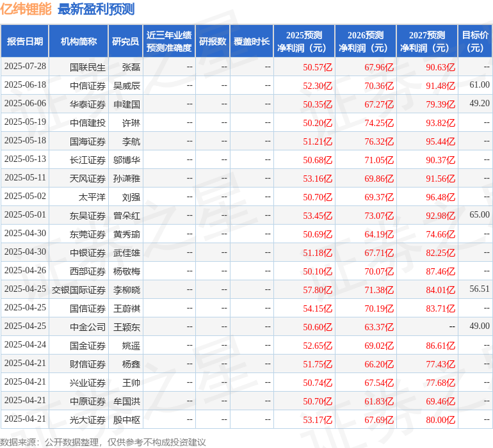Click the 研报数 column header
493x448 pixels.
coord(213,42)
